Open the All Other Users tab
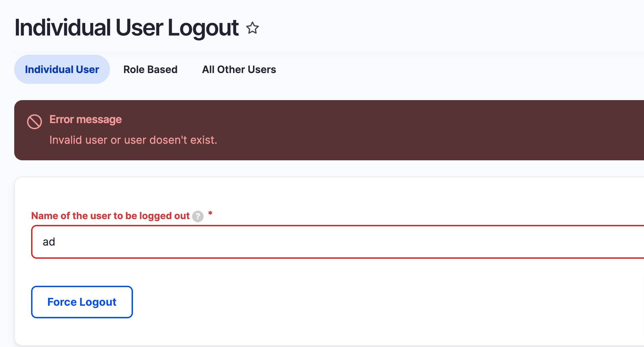 [x=239, y=69]
